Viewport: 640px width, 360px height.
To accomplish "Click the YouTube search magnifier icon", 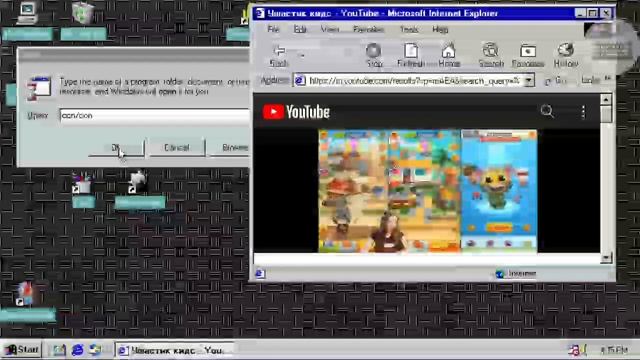I will (x=547, y=111).
